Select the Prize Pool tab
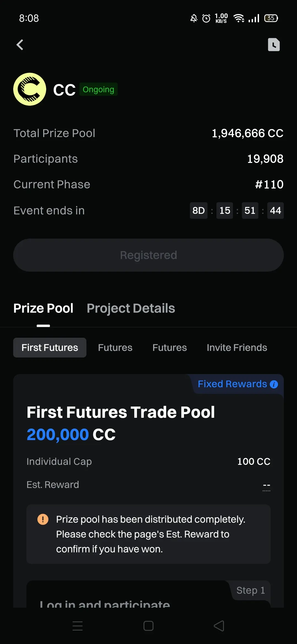Screen dimensions: 297x644 click(43, 308)
